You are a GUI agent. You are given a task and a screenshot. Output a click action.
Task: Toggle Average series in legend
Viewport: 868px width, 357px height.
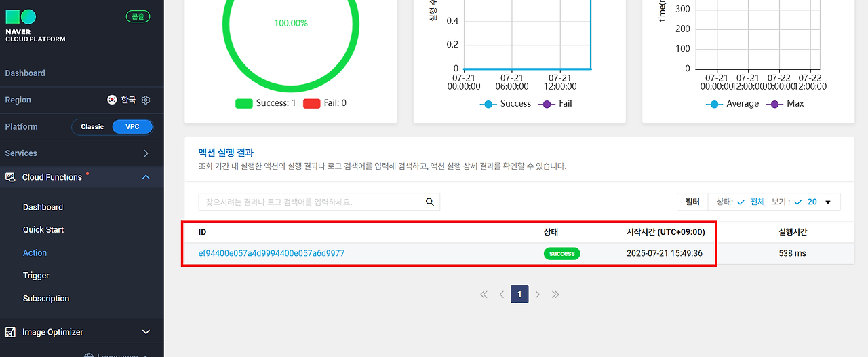732,103
